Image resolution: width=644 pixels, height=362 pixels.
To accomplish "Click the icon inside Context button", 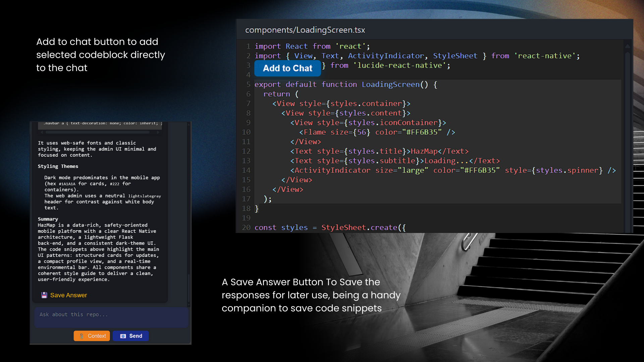I will click(82, 336).
